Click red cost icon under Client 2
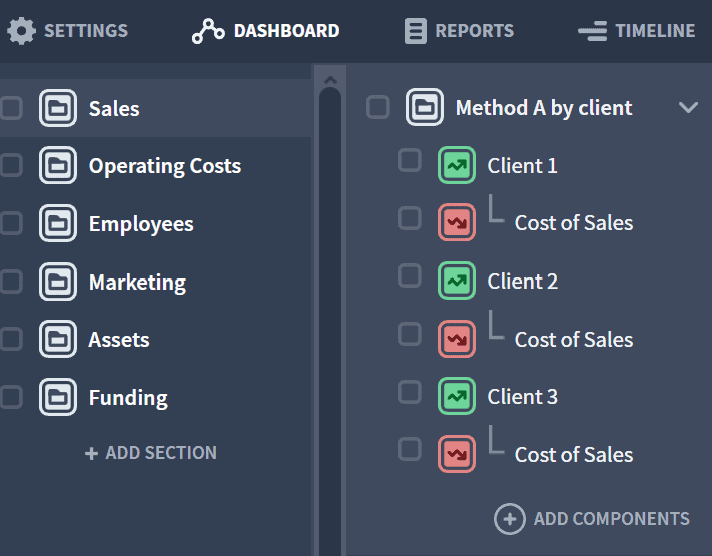Image resolution: width=712 pixels, height=556 pixels. [x=457, y=339]
